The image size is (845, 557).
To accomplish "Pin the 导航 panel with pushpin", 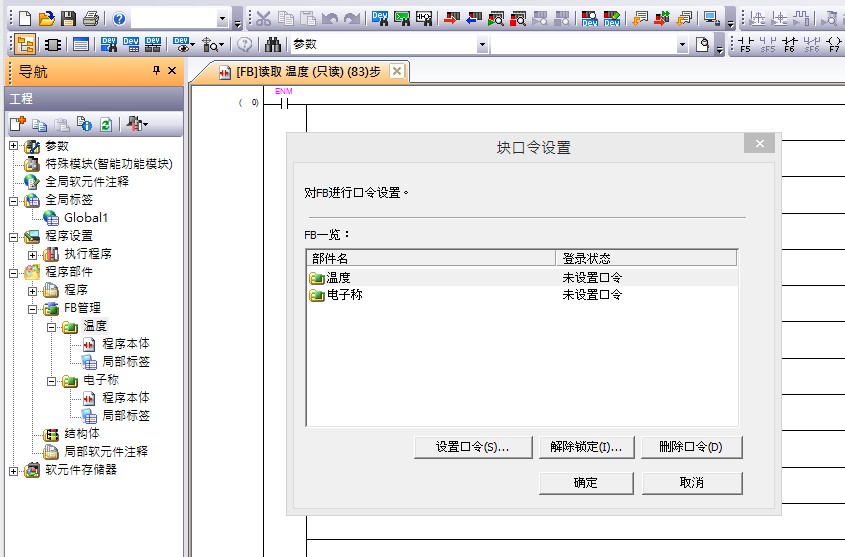I will pyautogui.click(x=156, y=71).
